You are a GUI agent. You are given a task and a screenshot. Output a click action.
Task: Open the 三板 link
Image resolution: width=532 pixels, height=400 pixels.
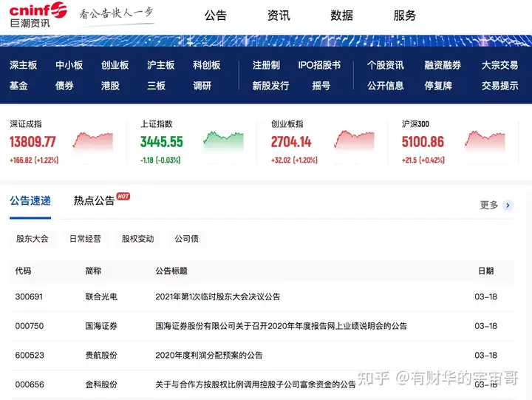(156, 86)
